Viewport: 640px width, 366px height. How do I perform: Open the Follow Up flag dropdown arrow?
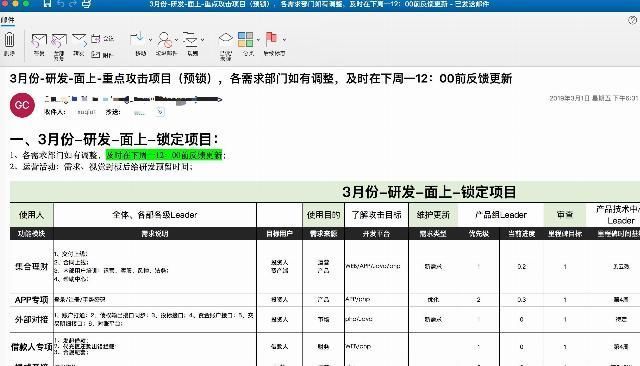(284, 40)
